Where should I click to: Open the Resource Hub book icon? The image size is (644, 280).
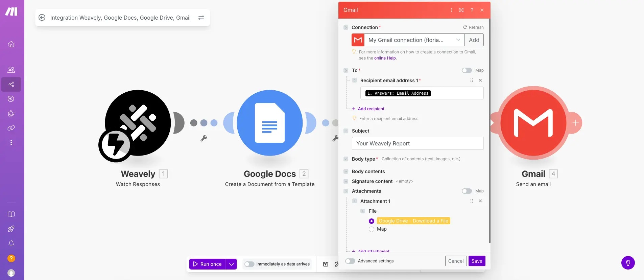tap(11, 214)
